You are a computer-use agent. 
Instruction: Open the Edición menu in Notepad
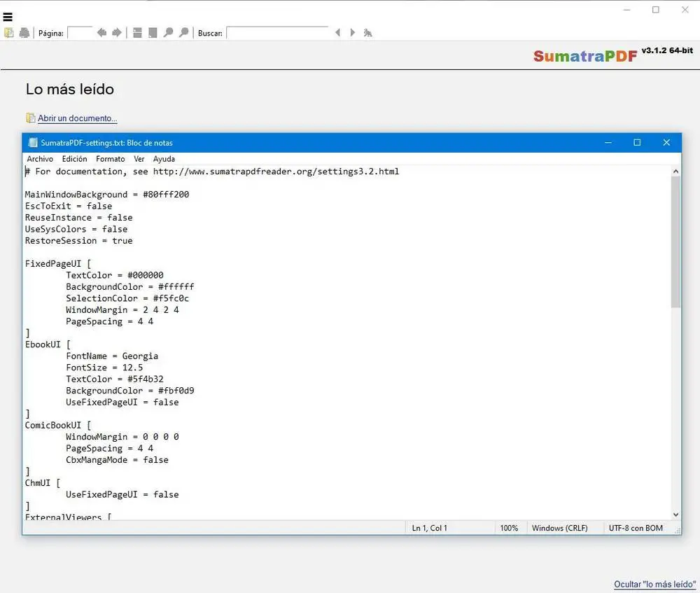click(75, 159)
